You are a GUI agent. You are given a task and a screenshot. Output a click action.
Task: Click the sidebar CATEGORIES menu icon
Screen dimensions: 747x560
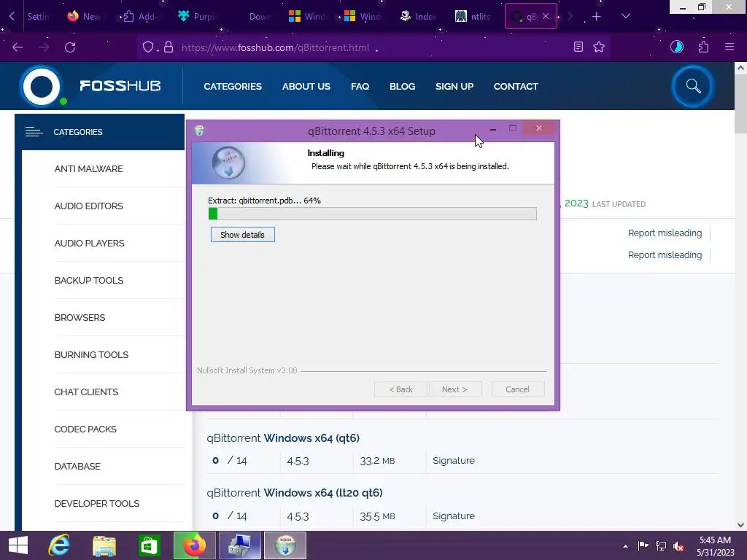click(34, 132)
